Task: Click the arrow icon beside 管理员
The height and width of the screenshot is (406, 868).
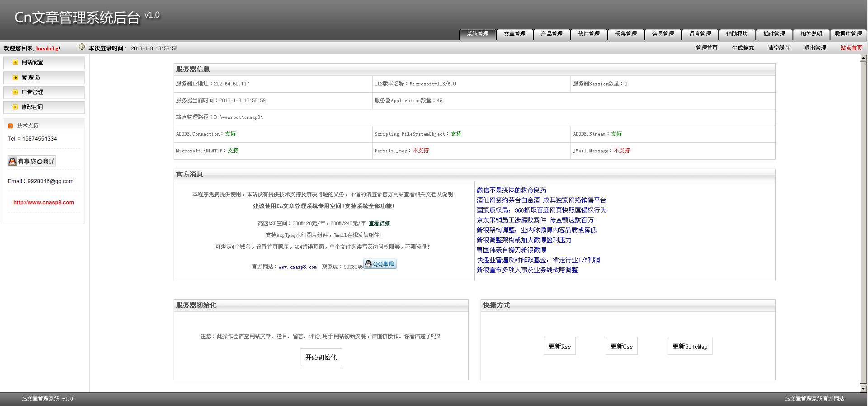Action: click(15, 78)
